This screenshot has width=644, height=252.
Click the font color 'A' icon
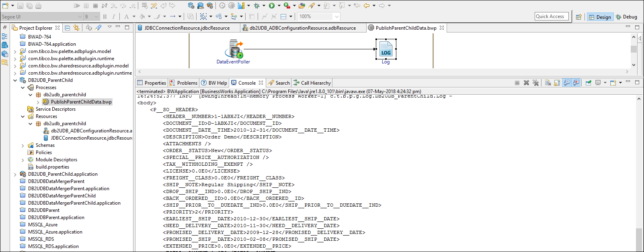pos(126,16)
